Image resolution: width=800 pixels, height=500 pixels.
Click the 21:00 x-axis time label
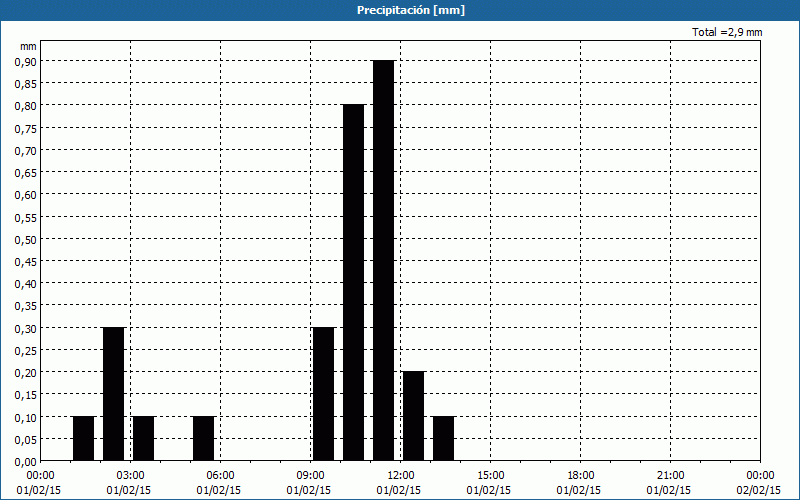[670, 476]
